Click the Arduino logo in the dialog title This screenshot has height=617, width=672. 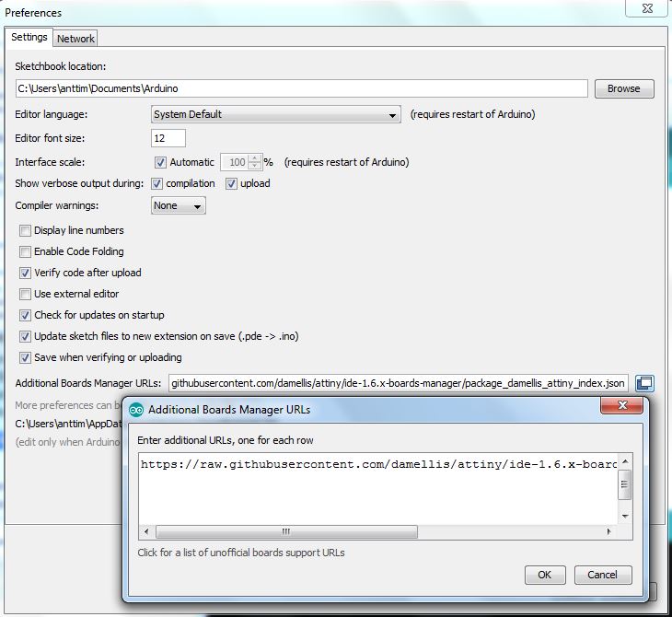pyautogui.click(x=136, y=410)
